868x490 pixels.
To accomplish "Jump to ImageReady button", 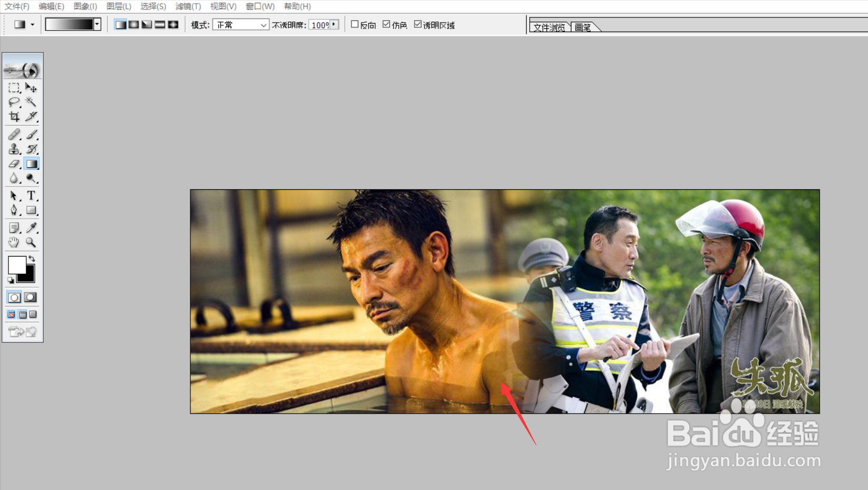I will click(x=22, y=331).
